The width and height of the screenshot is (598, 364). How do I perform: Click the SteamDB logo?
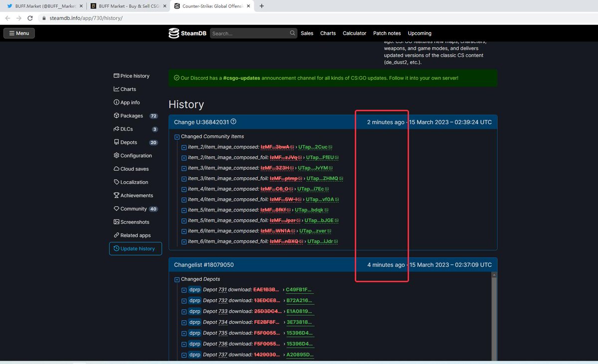187,33
